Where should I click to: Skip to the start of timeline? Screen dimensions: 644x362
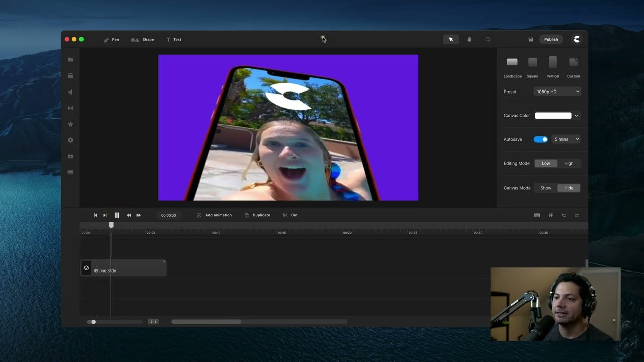point(95,215)
